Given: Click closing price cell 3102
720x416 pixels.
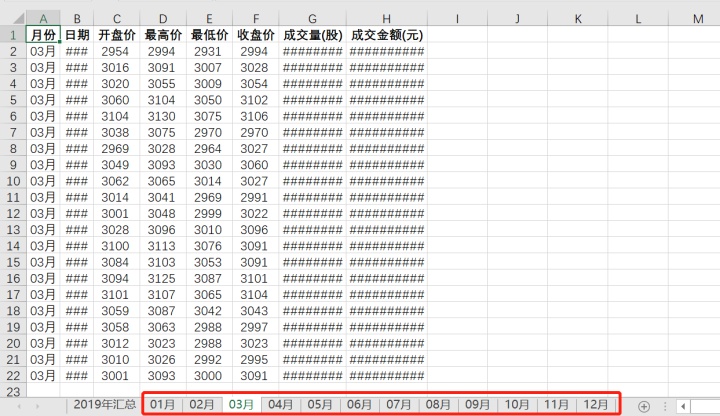Looking at the screenshot, I should click(256, 100).
